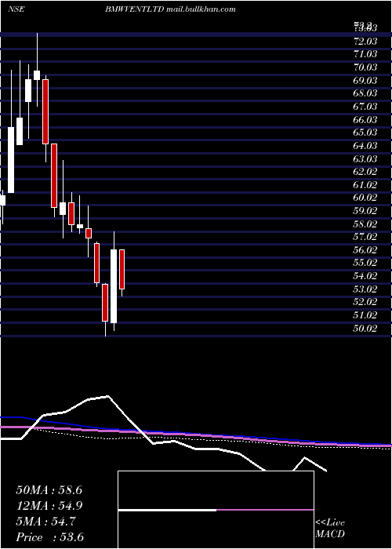Click the 71.03 price axis label
Viewport: 392px width, 549px height.
pyautogui.click(x=365, y=54)
